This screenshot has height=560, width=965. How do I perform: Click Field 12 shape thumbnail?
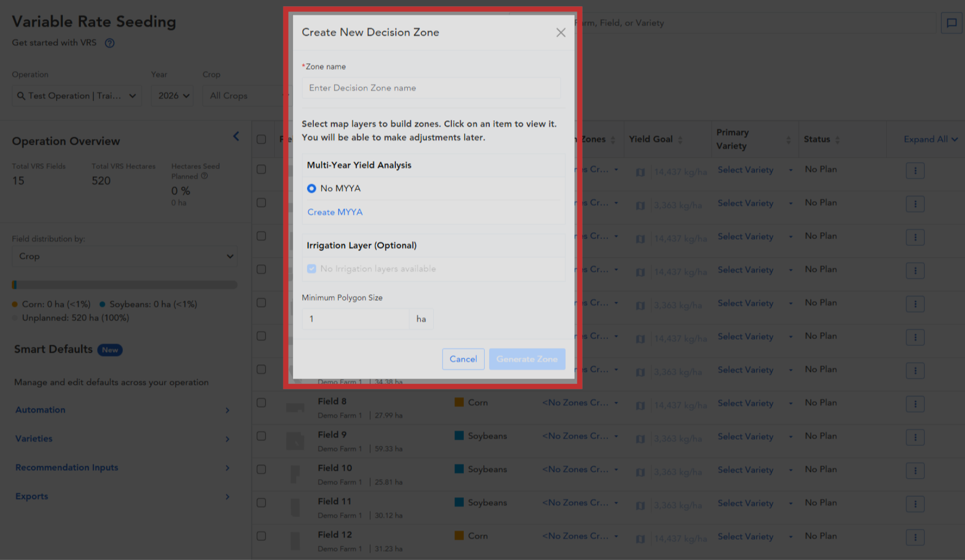(295, 541)
